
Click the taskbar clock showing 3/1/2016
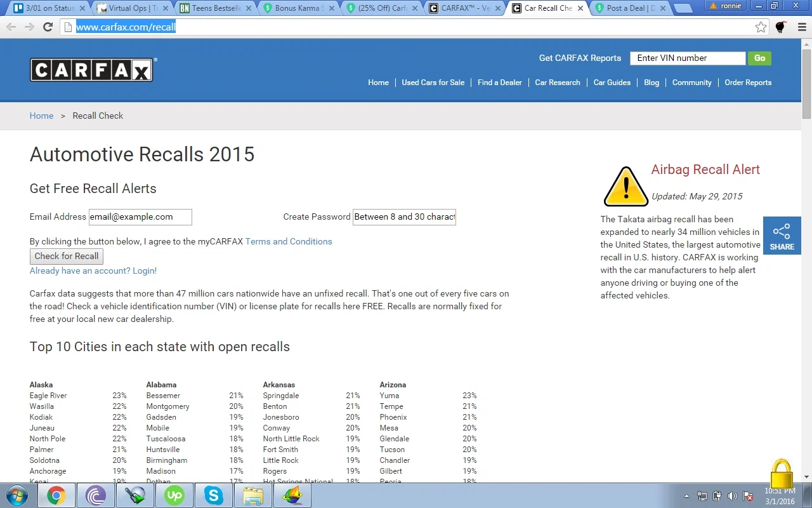[779, 496]
